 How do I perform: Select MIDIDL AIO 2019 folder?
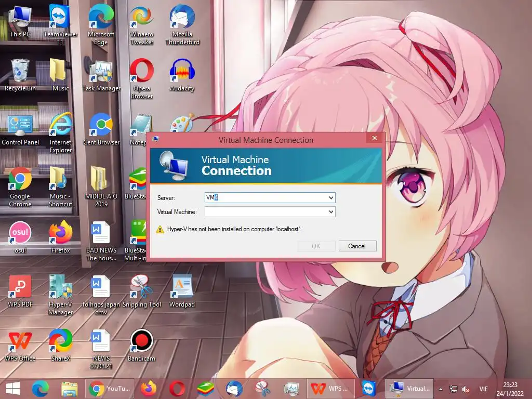(101, 187)
